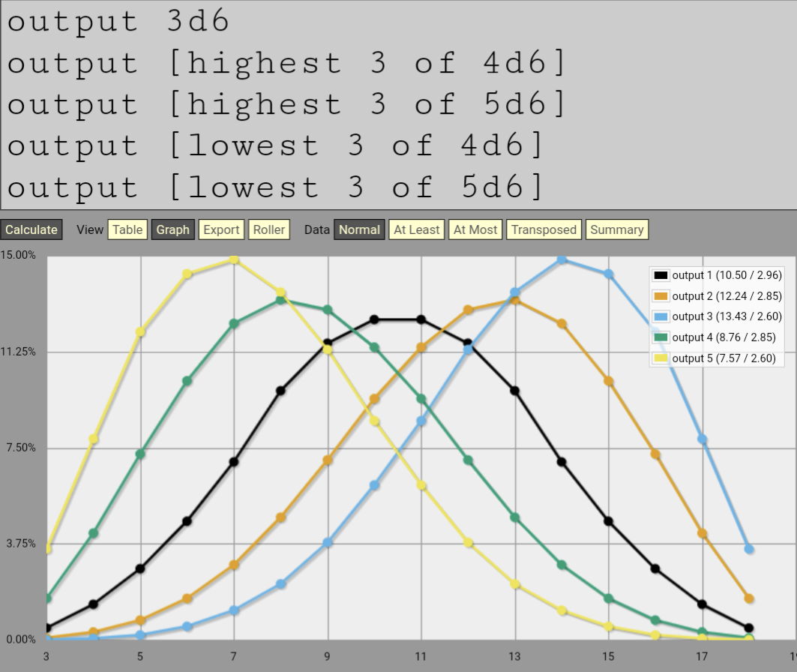Open the Export view
This screenshot has height=672, width=797.
tap(221, 229)
